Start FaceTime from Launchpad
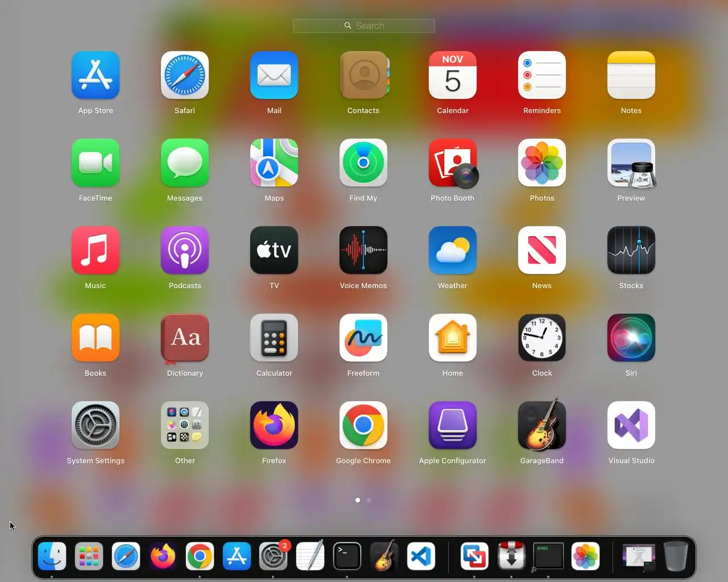Image resolution: width=728 pixels, height=582 pixels. (96, 163)
